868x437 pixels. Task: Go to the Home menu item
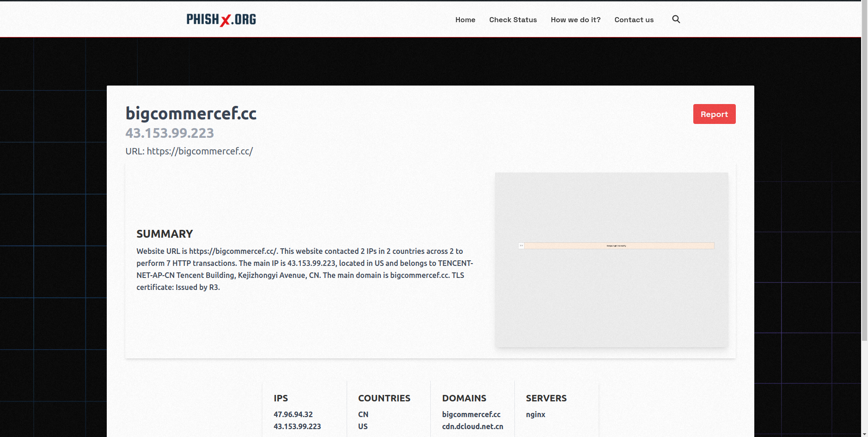click(465, 20)
